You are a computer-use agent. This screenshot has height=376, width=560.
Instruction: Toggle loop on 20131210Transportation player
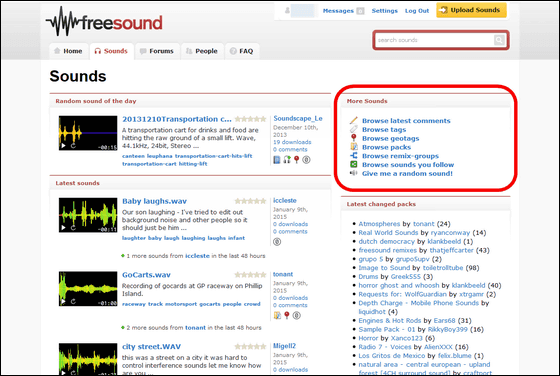(x=73, y=146)
